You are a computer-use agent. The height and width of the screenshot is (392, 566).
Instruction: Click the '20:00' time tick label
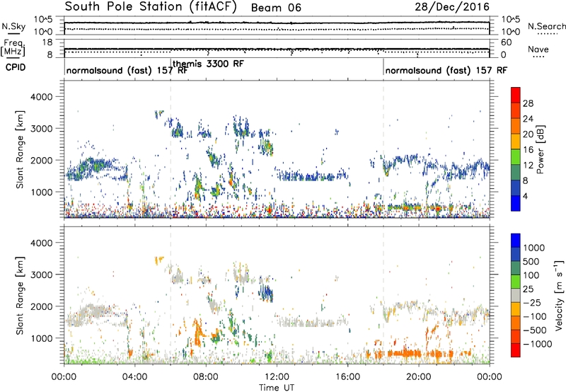[x=418, y=377]
